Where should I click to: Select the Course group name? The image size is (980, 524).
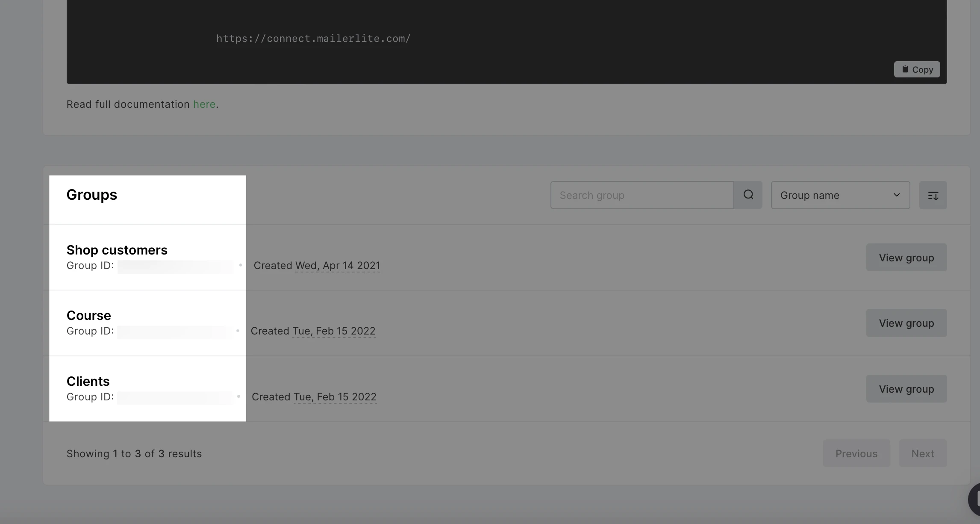pyautogui.click(x=88, y=315)
